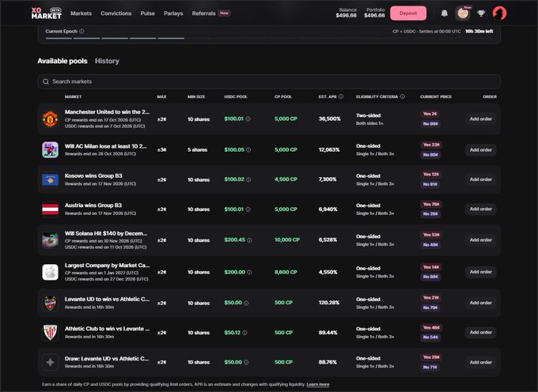Click the Manchester United crest icon
Viewport: 538px width, 392px height.
(x=50, y=119)
